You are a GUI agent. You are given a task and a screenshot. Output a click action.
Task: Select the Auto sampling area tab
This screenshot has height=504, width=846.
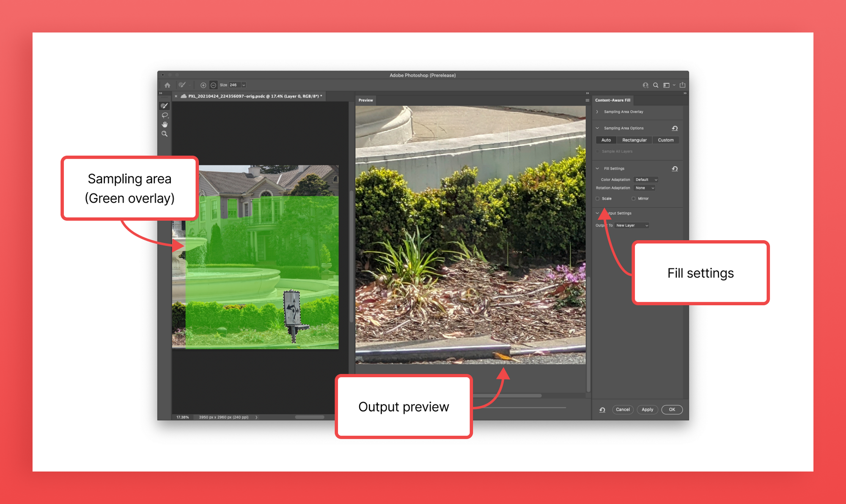click(605, 140)
